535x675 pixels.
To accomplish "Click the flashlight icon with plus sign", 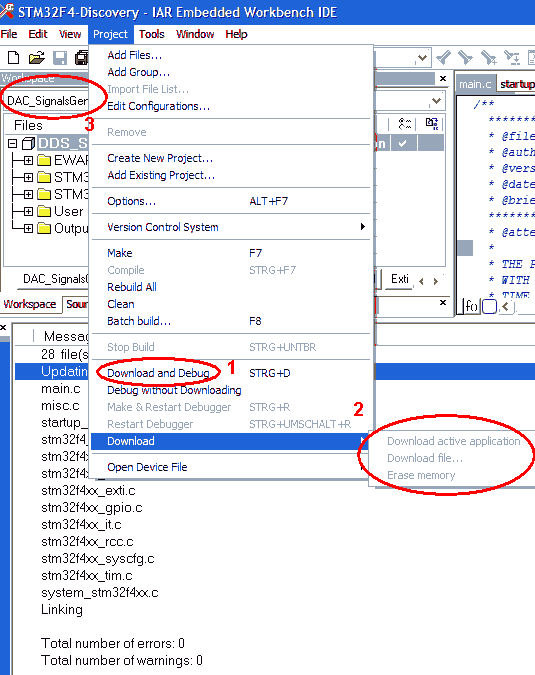I will 489,57.
